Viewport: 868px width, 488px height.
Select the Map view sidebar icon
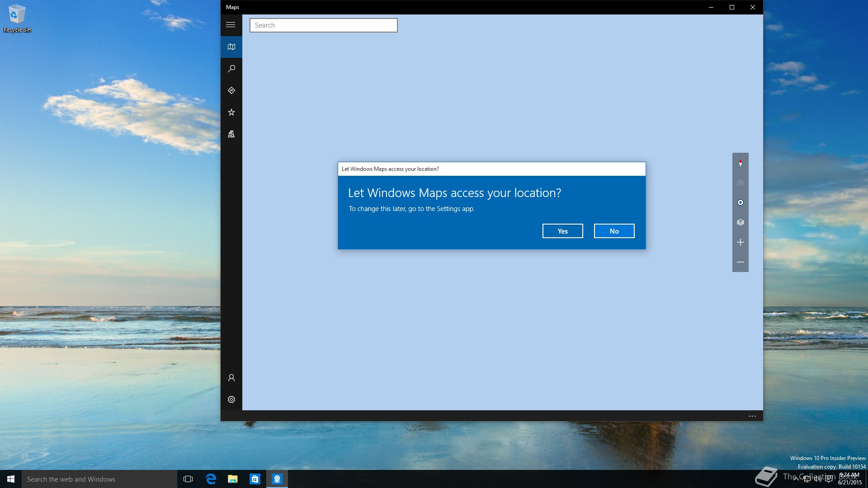pos(231,47)
